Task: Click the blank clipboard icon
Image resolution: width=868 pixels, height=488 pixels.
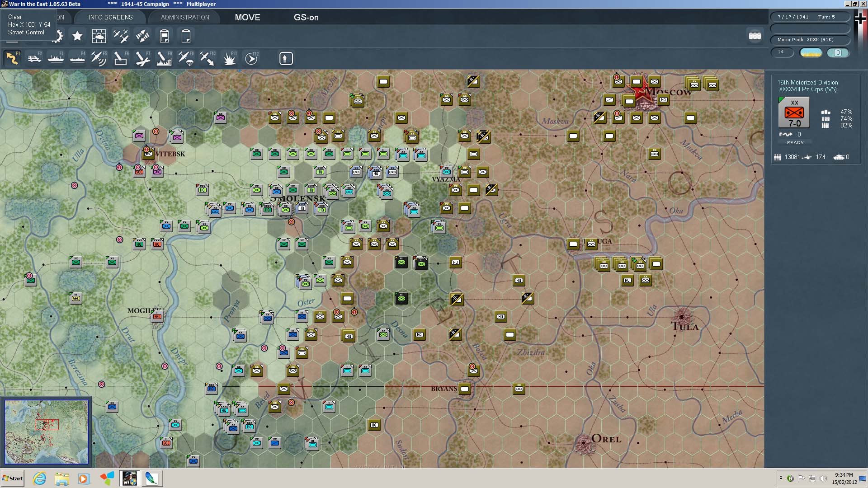Action: click(x=186, y=36)
